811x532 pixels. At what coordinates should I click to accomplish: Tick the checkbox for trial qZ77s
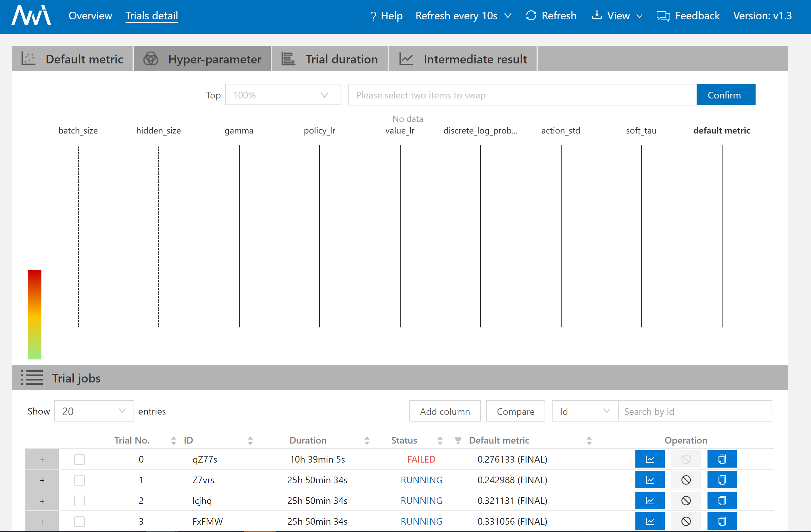pyautogui.click(x=79, y=460)
